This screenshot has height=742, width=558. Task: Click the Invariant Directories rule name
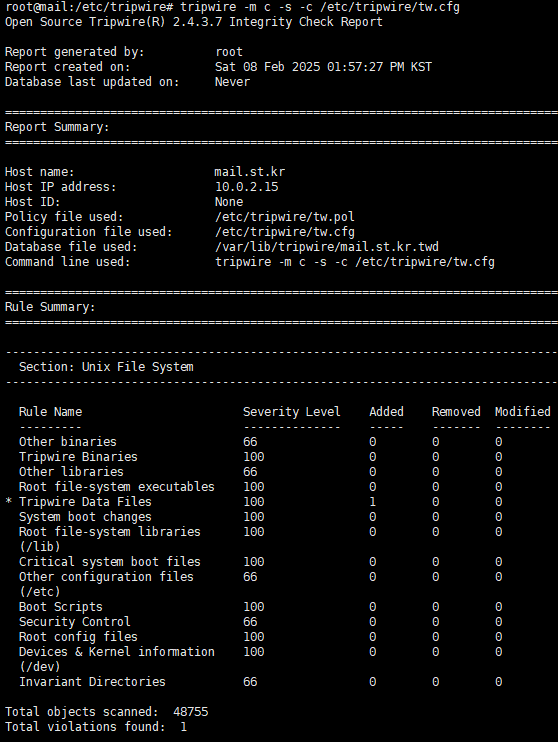pos(92,682)
